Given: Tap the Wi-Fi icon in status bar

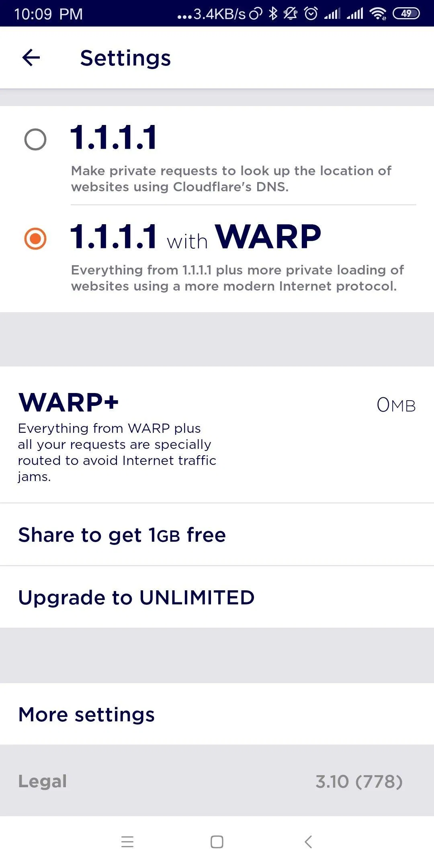Looking at the screenshot, I should [378, 14].
